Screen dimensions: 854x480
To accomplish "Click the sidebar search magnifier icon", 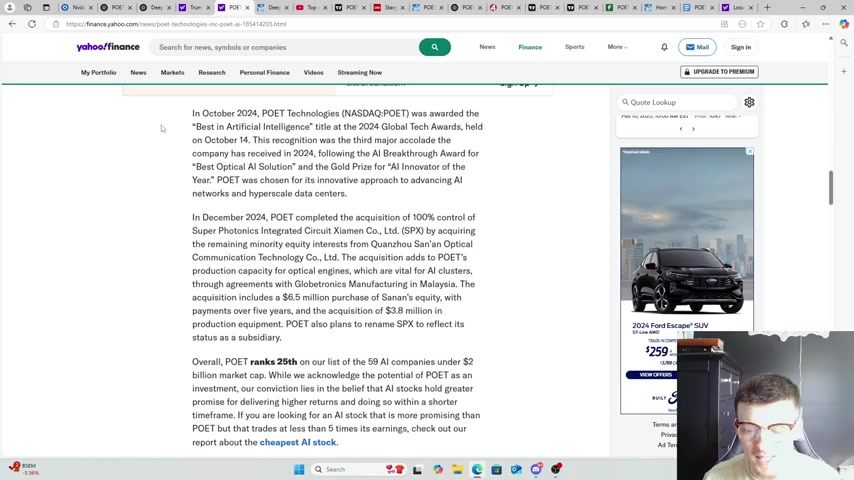I will [844, 42].
